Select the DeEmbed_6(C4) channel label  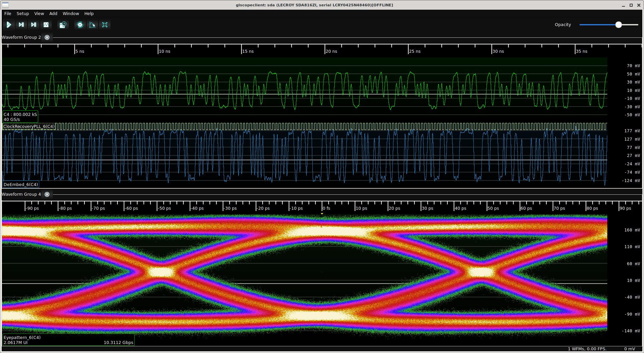[x=21, y=184]
